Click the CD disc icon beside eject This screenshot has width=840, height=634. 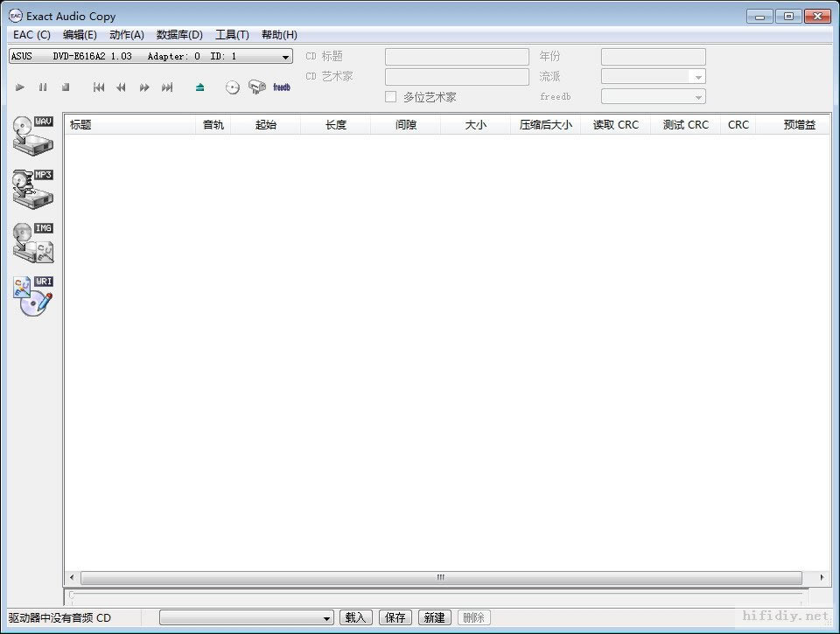coord(232,87)
